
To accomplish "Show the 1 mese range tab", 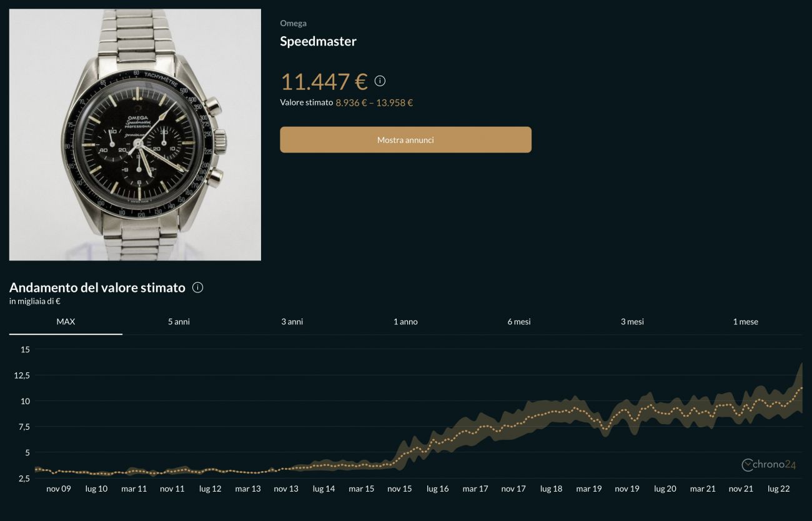I will click(x=745, y=322).
